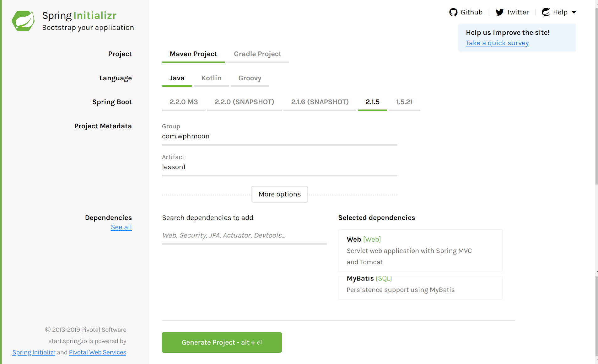
Task: Select Spring Boot version 2.2.0 M3
Action: (184, 102)
